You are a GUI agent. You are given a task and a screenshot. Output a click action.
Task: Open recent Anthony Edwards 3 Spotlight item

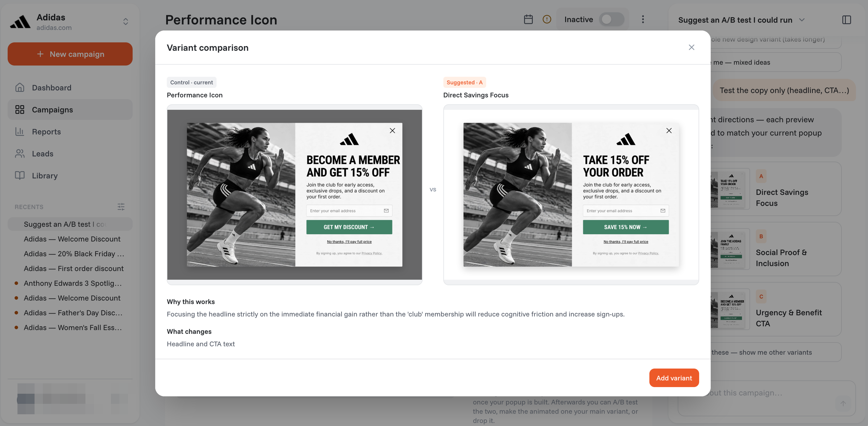coord(70,284)
